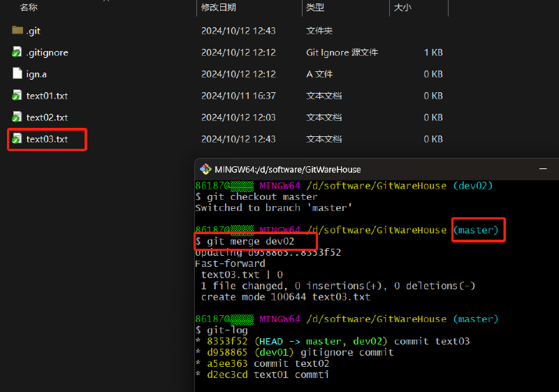
Task: Click the 'text01 commti' commit message
Action: pos(291,375)
